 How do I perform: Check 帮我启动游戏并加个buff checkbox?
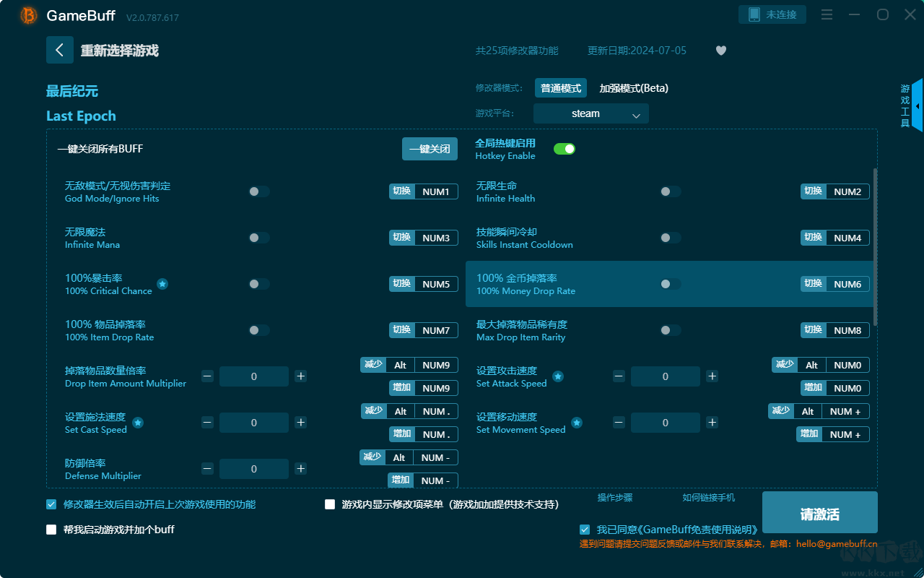click(x=51, y=530)
